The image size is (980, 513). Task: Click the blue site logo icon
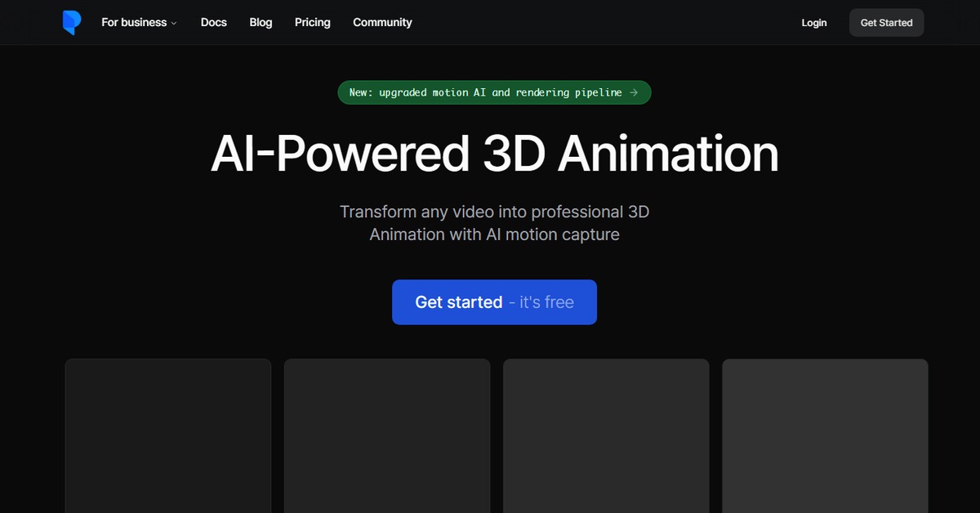coord(72,23)
